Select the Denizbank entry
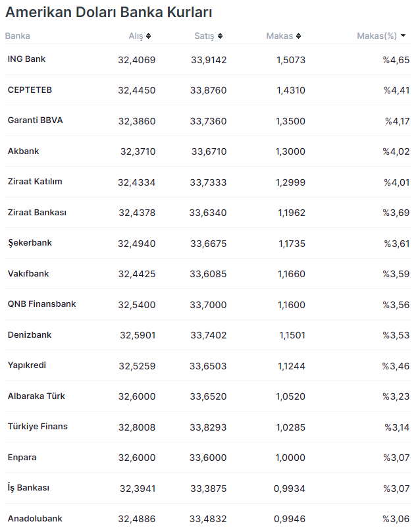 [30, 335]
